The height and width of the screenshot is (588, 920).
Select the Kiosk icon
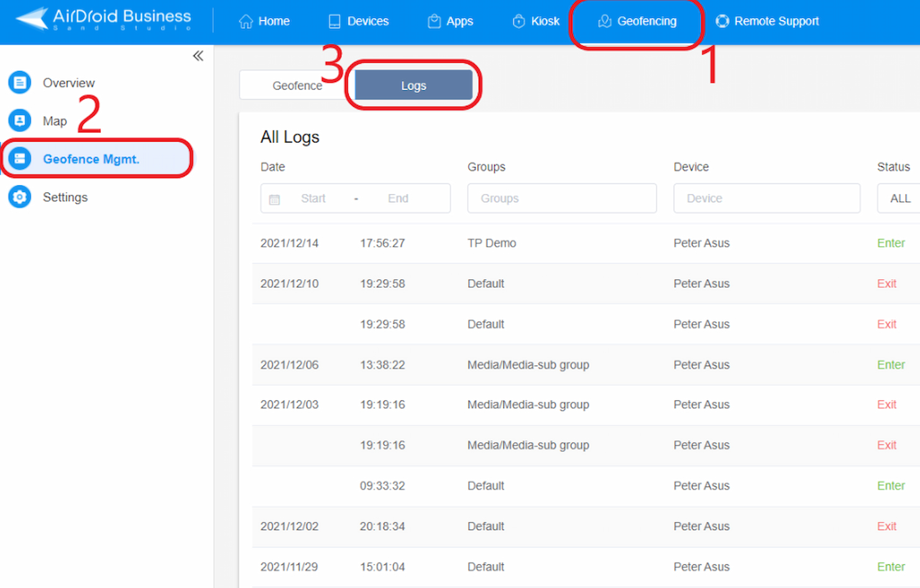(518, 21)
